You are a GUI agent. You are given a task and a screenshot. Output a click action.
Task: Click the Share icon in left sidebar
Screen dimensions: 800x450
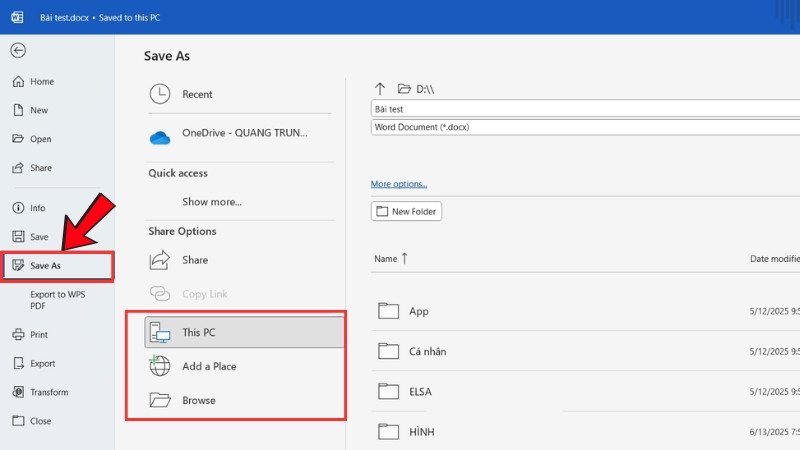click(x=18, y=167)
